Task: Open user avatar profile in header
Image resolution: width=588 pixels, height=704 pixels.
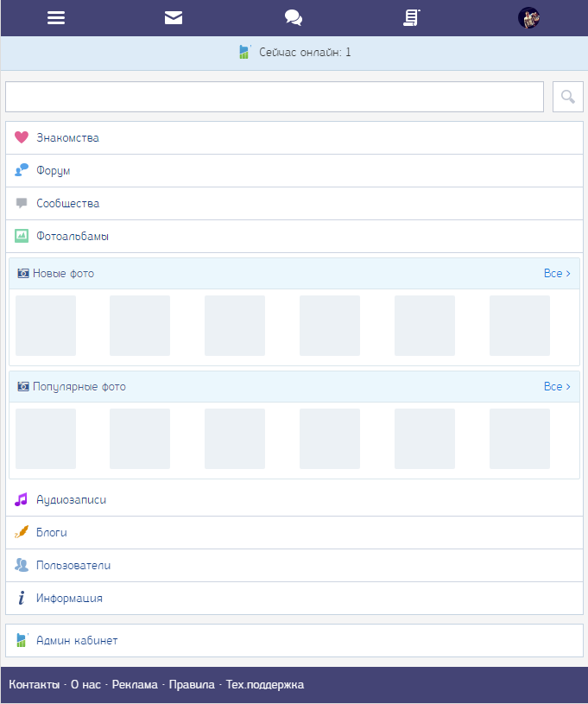Action: [x=528, y=17]
